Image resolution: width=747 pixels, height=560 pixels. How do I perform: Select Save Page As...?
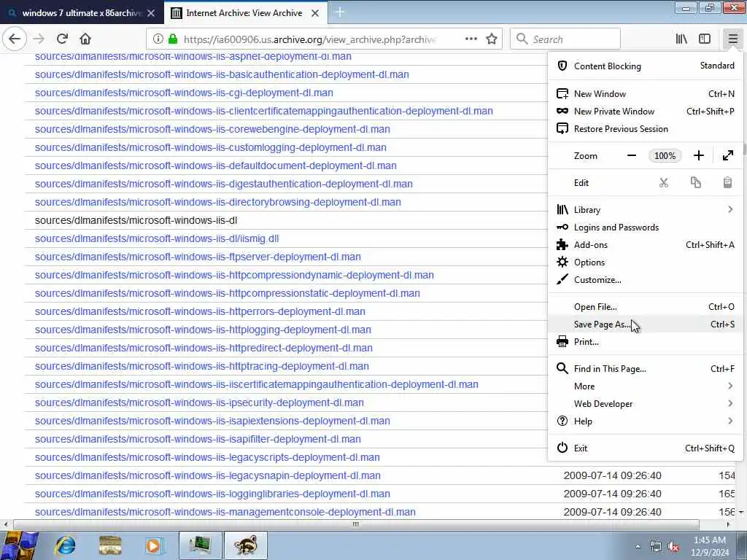[x=645, y=324]
